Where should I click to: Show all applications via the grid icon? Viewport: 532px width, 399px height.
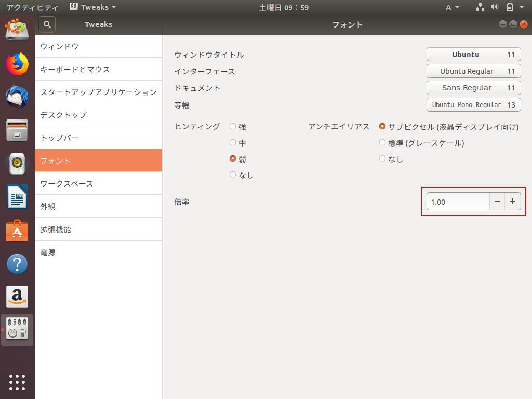17,382
